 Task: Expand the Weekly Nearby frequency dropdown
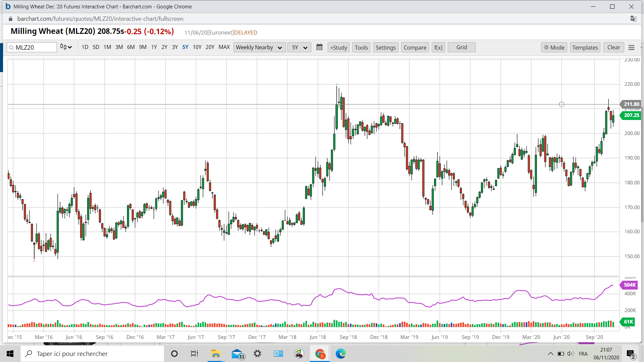click(259, 48)
